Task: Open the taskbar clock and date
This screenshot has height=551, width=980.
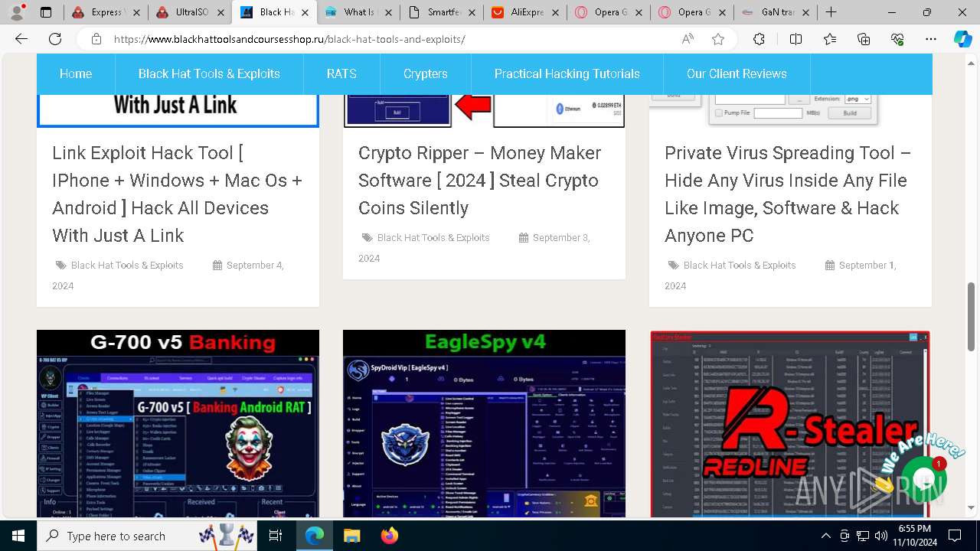Action: coord(914,536)
